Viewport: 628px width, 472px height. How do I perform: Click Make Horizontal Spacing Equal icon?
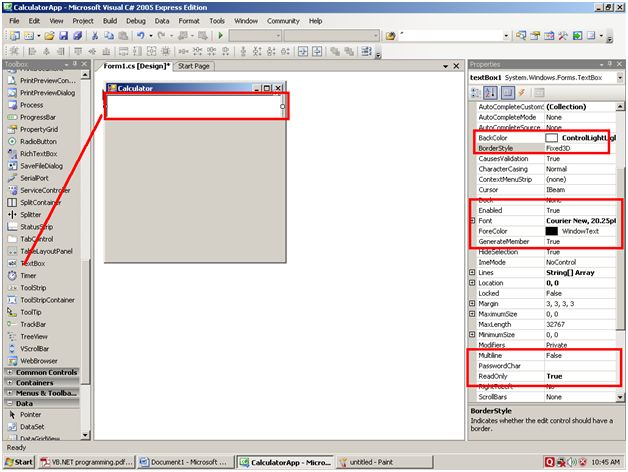tap(183, 51)
